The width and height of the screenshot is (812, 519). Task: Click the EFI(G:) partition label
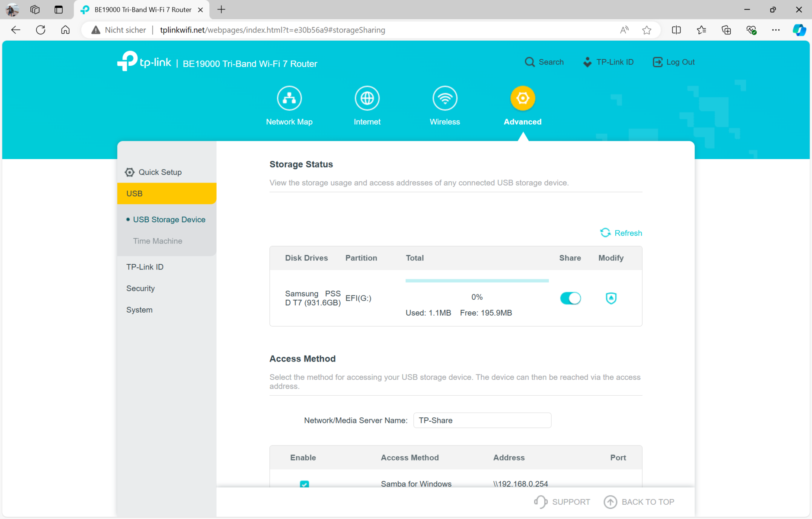click(358, 298)
